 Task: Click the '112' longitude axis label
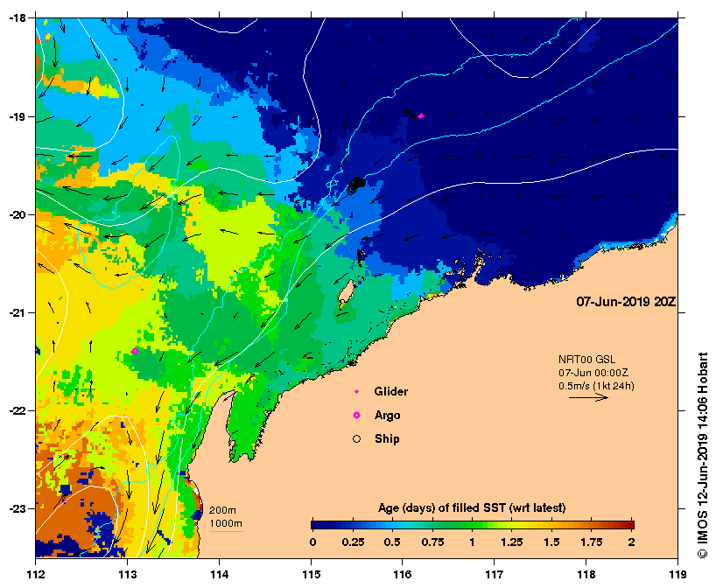pyautogui.click(x=36, y=574)
